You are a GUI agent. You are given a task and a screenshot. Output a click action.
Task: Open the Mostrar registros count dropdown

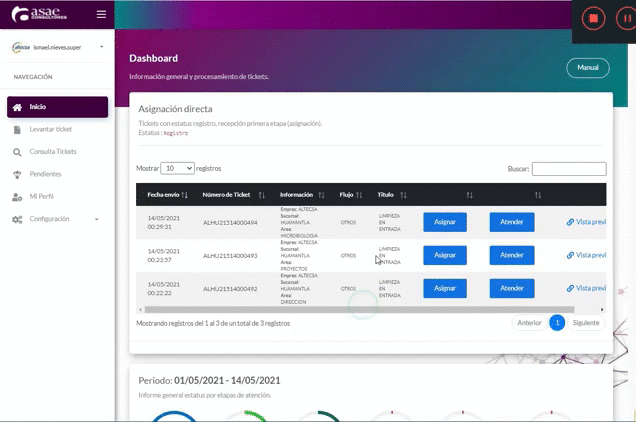point(178,169)
